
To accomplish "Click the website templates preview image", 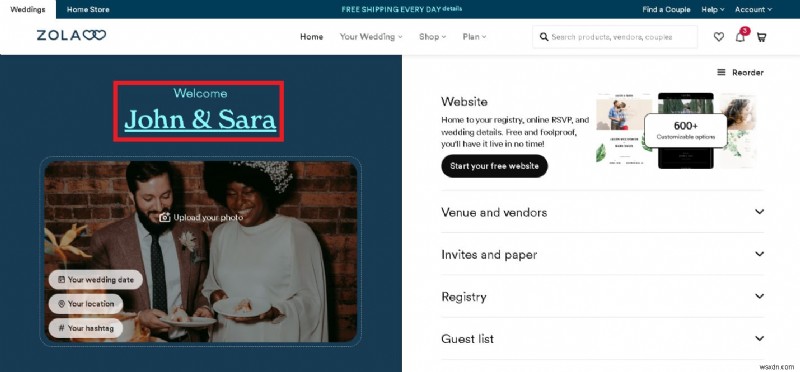I will [x=676, y=131].
